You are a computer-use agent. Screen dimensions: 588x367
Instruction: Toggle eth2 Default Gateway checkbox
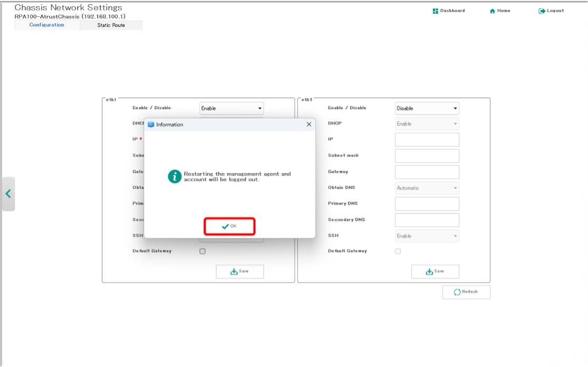click(x=398, y=252)
